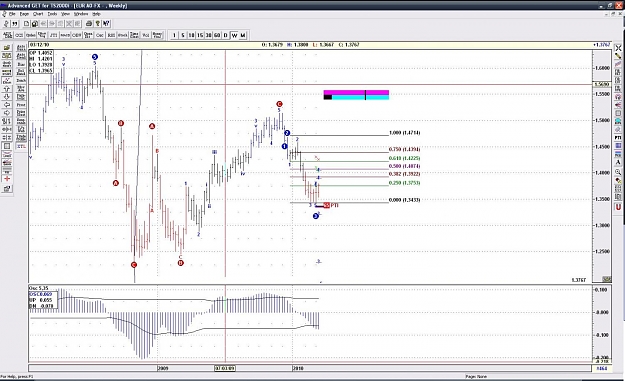
Task: Click the up arrow tool in left toolbar
Action: [x=7, y=89]
